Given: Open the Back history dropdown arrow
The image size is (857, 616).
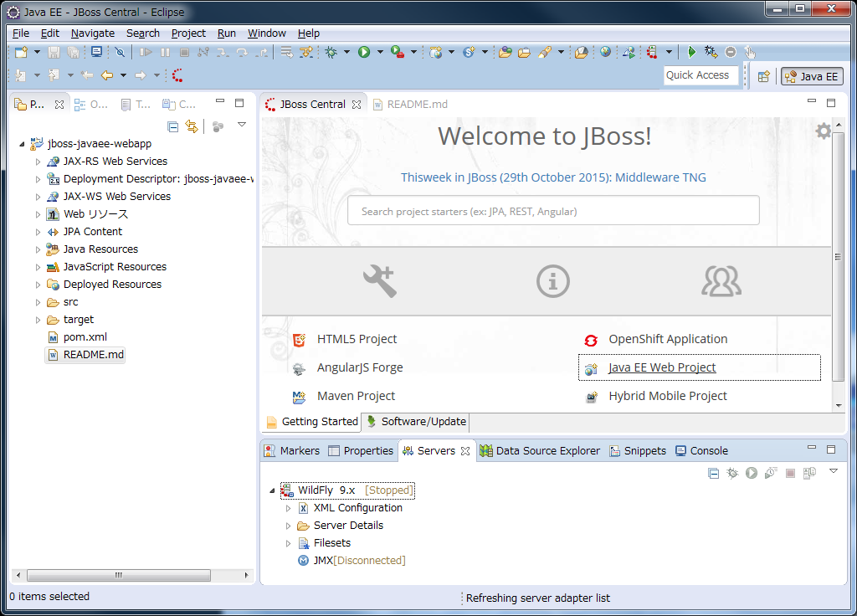Looking at the screenshot, I should [x=124, y=75].
